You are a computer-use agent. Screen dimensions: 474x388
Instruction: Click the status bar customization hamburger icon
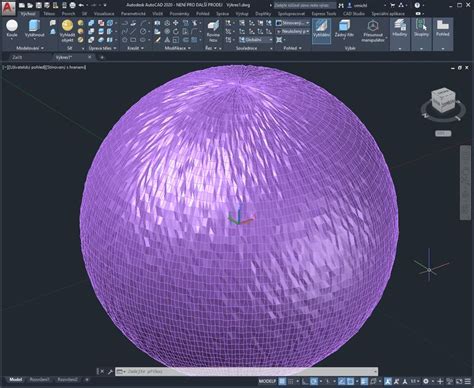[468, 381]
